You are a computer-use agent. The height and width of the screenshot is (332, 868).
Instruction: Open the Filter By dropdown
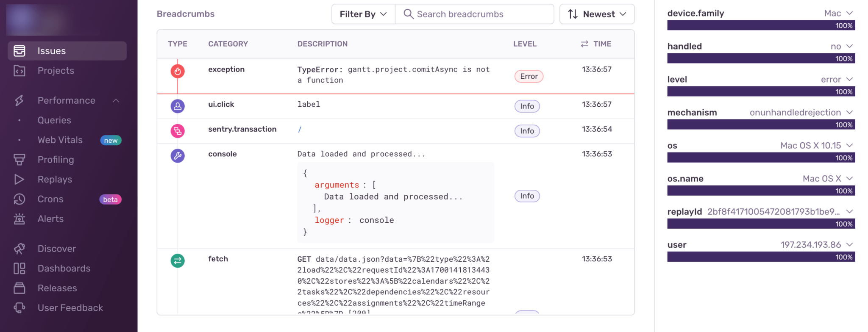(x=363, y=14)
